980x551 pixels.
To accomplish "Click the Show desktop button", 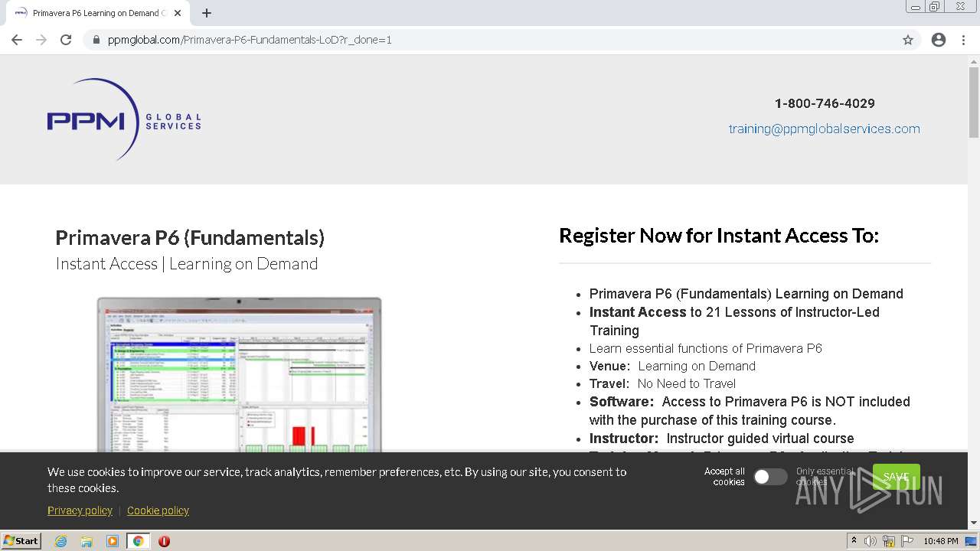I will click(x=972, y=541).
